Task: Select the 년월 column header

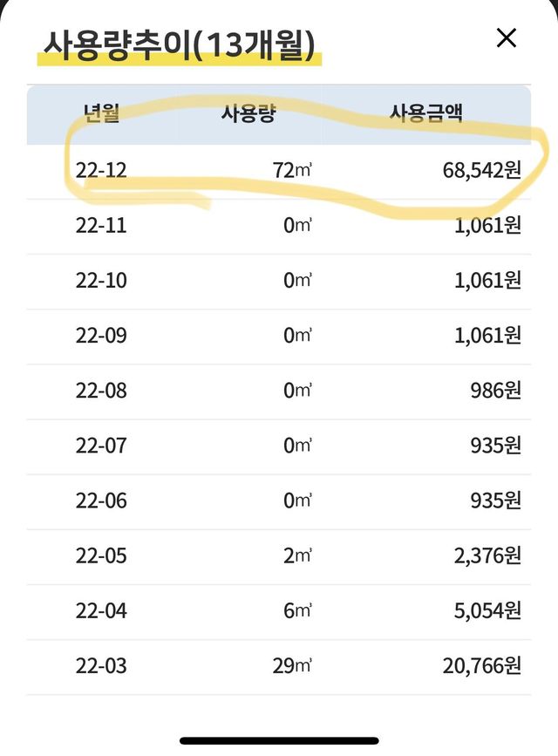Action: point(100,113)
